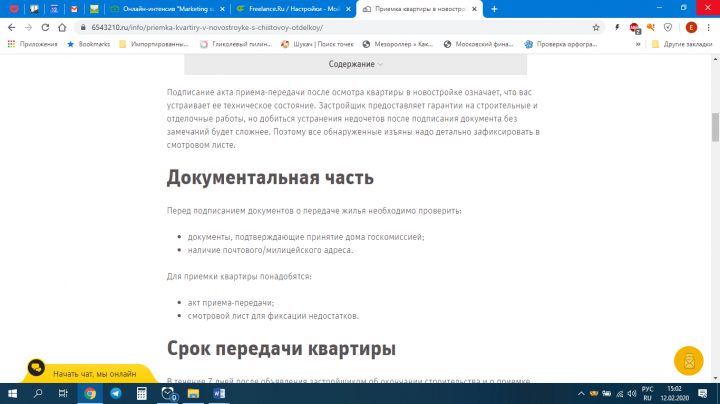Show hidden bookmarks via the chevron
This screenshot has width=720, height=404.
pyautogui.click(x=638, y=44)
